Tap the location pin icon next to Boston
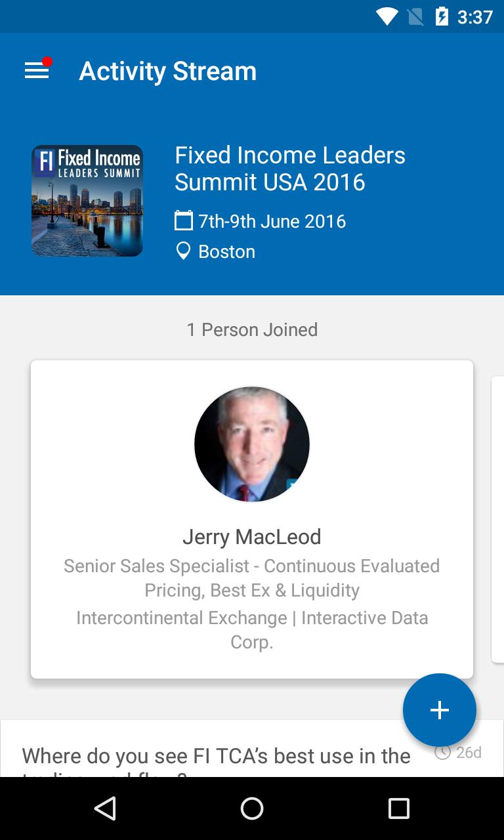The height and width of the screenshot is (840, 504). (x=184, y=251)
